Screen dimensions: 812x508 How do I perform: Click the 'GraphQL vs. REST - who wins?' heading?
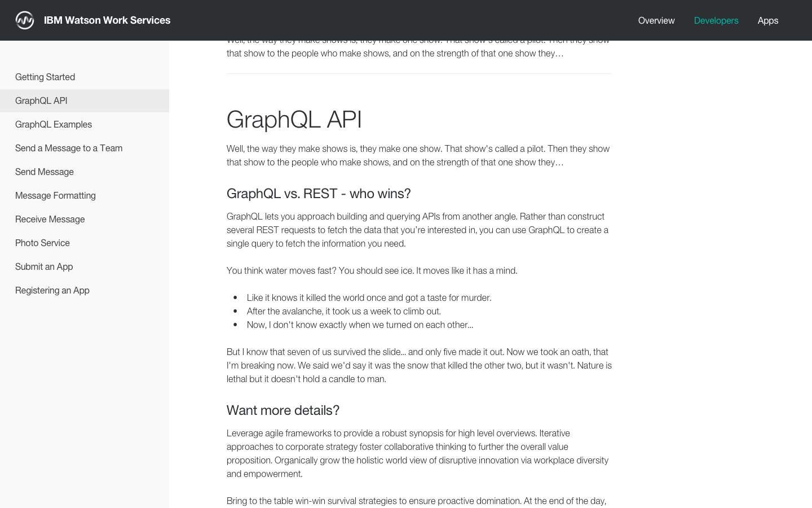click(319, 194)
